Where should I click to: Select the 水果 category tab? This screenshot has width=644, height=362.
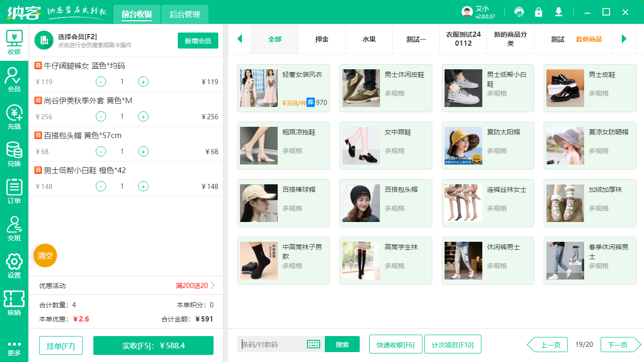(x=369, y=39)
